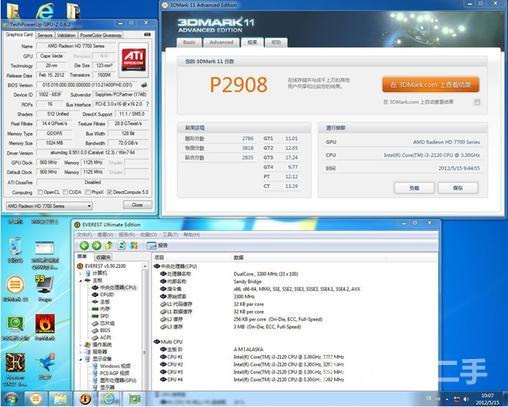Select PCI/AGP video in EVEREST tree
The height and width of the screenshot is (407, 508).
pyautogui.click(x=115, y=373)
